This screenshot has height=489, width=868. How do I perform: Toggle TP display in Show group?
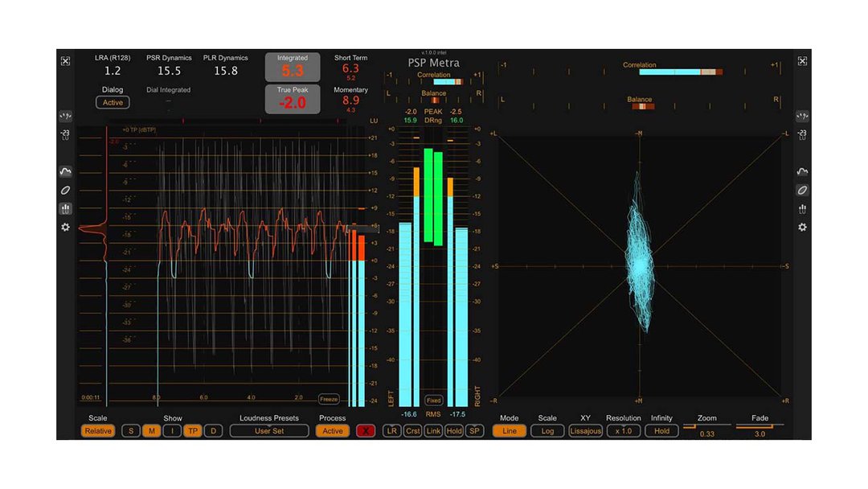(193, 431)
